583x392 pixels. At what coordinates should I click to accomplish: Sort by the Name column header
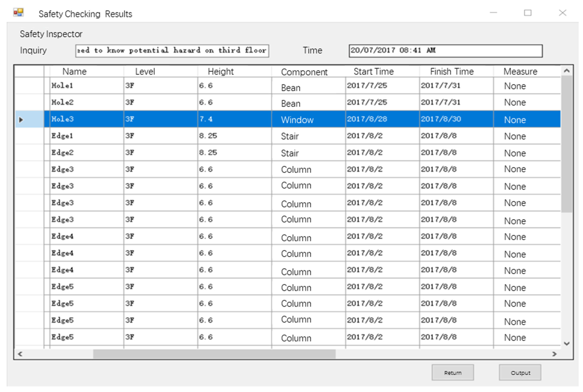74,72
